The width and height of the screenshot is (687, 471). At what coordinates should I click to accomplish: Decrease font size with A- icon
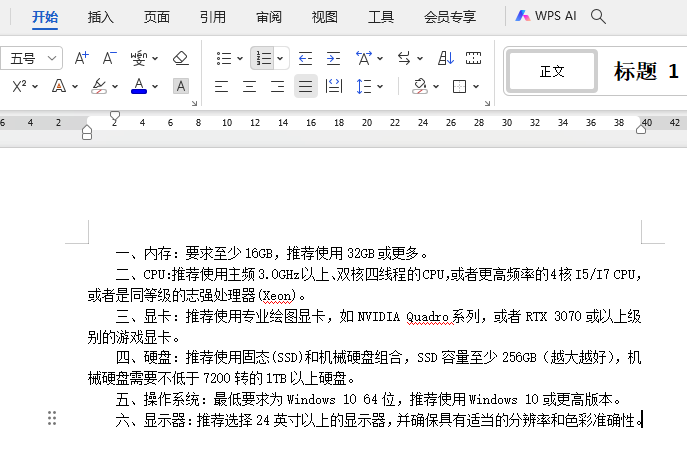click(109, 58)
